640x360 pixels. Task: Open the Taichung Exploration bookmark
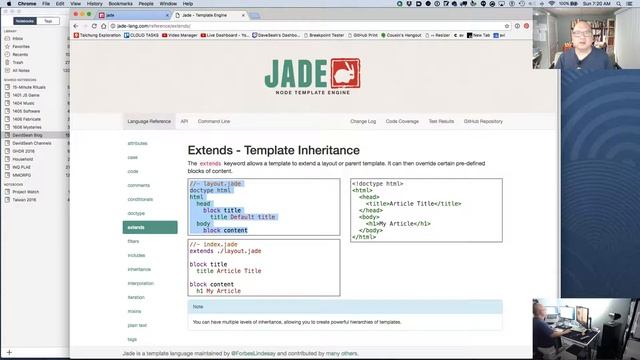click(98, 36)
